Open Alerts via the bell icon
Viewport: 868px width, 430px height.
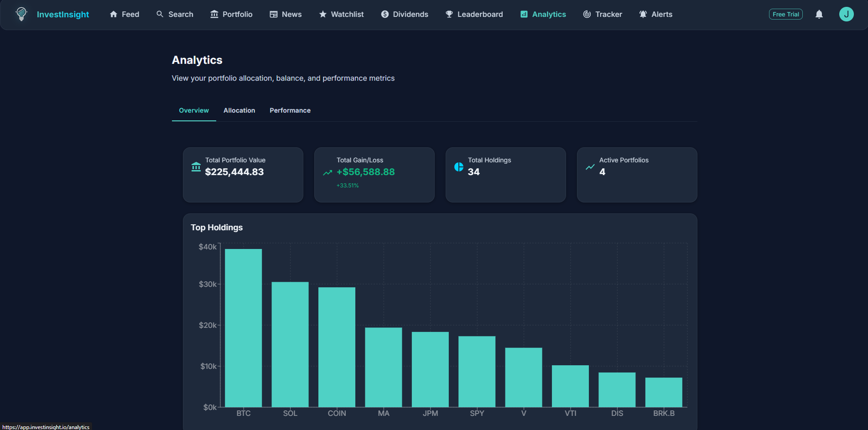pyautogui.click(x=643, y=14)
